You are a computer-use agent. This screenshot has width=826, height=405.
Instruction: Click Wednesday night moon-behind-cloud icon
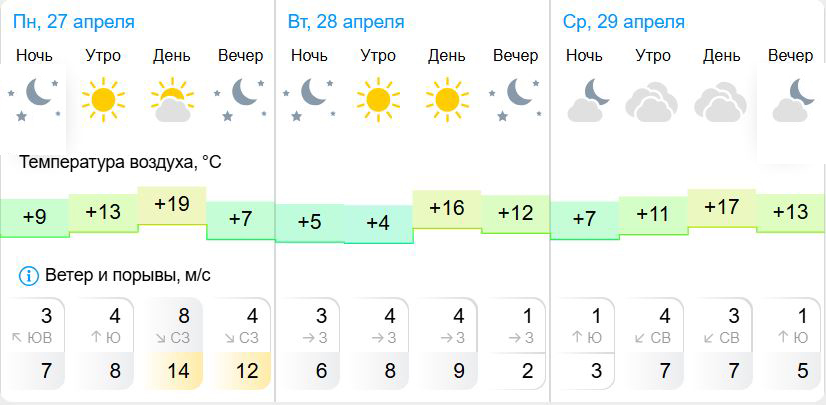(584, 101)
